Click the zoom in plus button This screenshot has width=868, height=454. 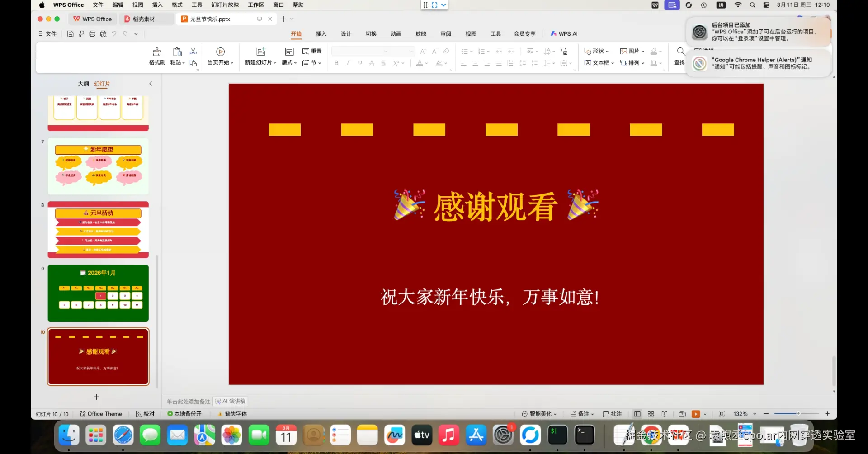(x=827, y=414)
